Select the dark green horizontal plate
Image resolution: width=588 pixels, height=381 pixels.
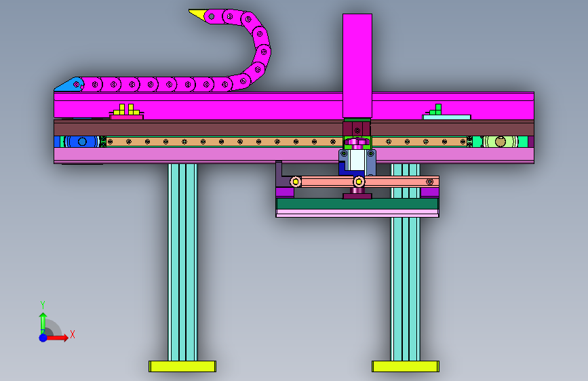click(x=357, y=203)
